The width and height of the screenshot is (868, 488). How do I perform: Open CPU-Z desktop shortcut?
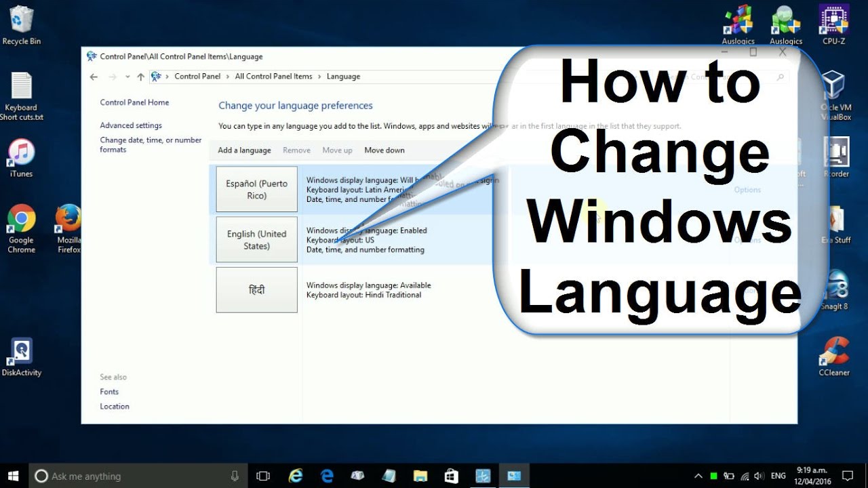(834, 20)
